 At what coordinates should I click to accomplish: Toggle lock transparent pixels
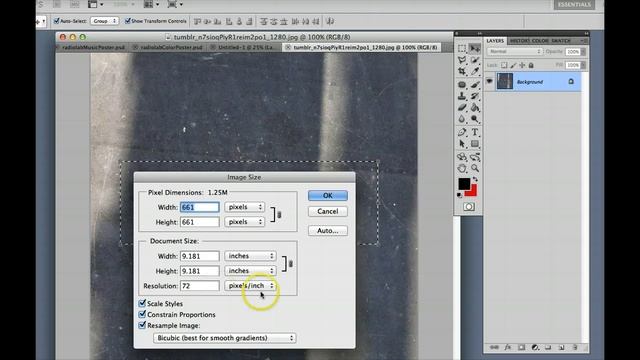coord(504,65)
